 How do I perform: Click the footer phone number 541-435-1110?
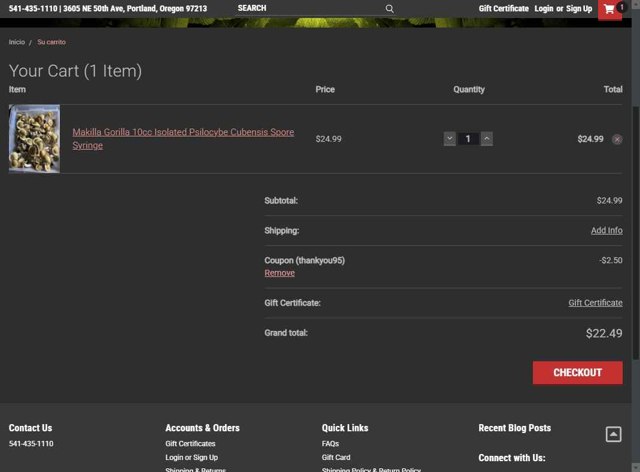point(31,443)
